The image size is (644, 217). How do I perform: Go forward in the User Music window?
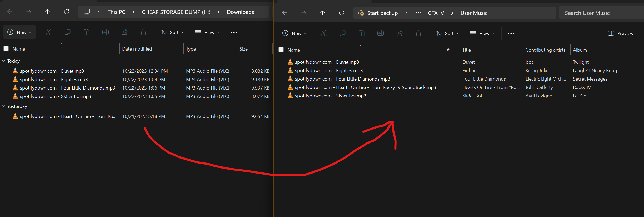click(304, 13)
